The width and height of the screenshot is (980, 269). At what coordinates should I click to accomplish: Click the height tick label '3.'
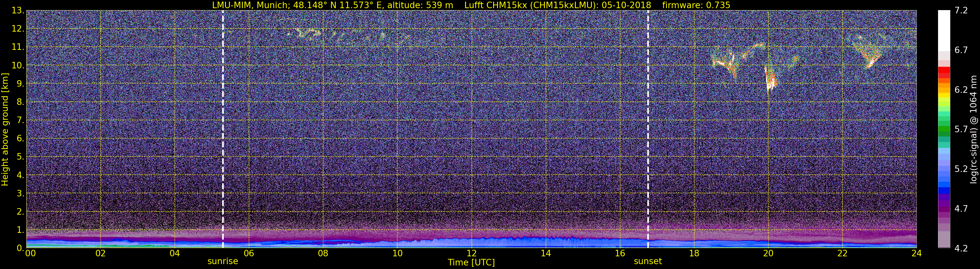[20, 193]
